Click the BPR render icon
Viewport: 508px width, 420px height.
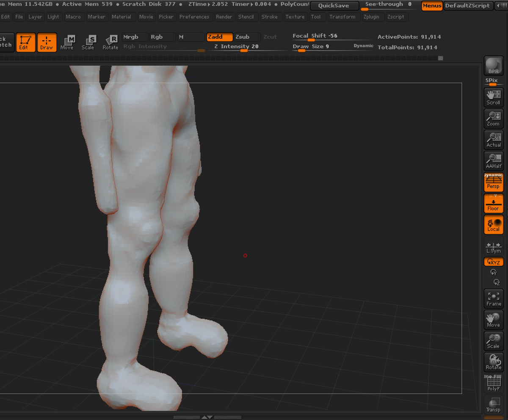click(x=493, y=66)
